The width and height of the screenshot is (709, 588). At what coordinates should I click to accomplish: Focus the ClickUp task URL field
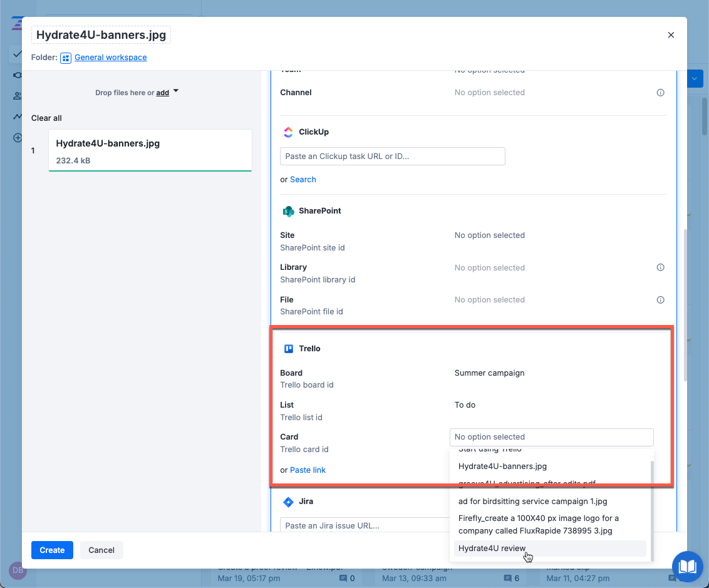tap(393, 157)
